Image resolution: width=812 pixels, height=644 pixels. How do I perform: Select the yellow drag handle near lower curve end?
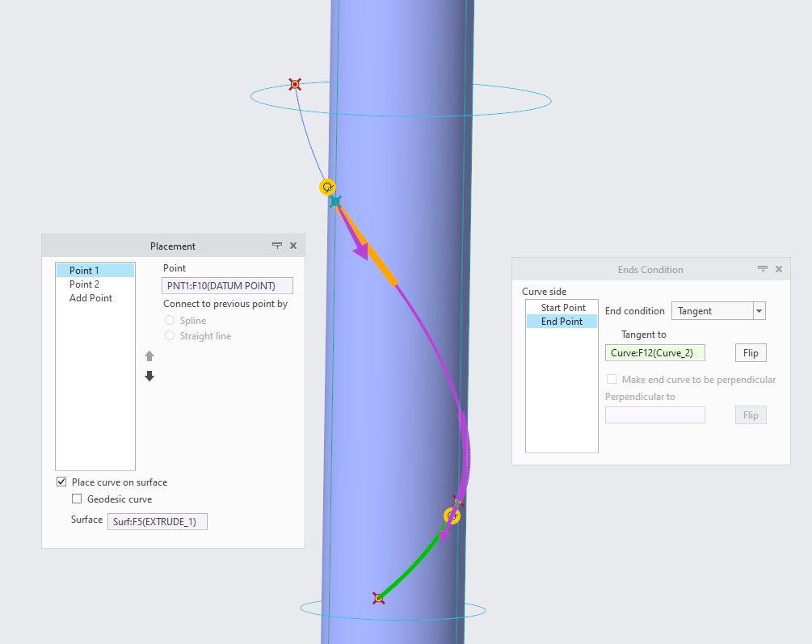452,515
